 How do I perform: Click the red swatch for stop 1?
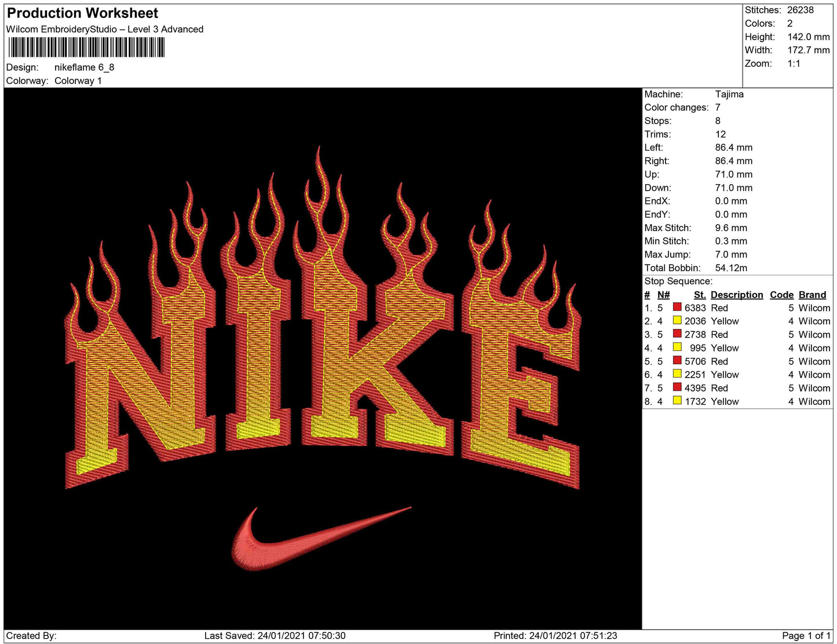coord(677,307)
